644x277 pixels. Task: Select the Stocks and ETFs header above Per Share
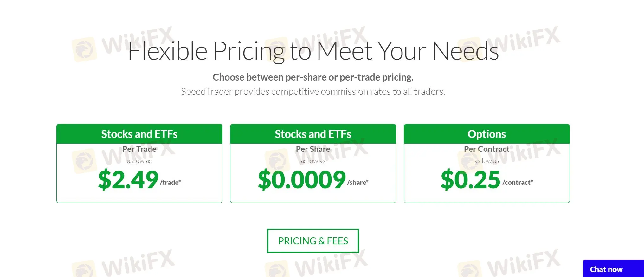(313, 134)
